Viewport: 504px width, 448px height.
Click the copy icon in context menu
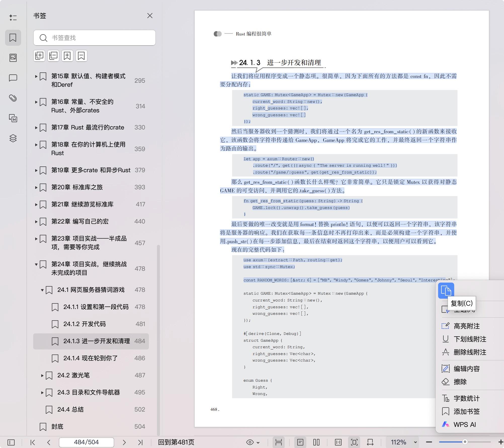[x=446, y=290]
